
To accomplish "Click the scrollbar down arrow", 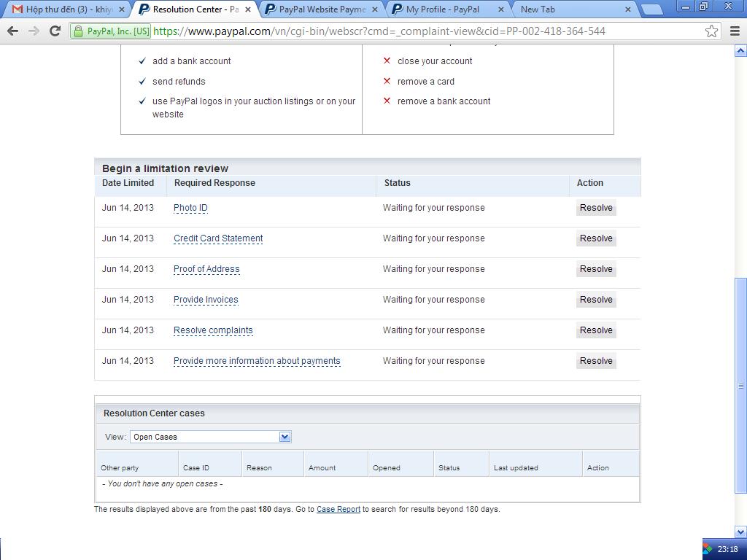I will click(x=741, y=532).
